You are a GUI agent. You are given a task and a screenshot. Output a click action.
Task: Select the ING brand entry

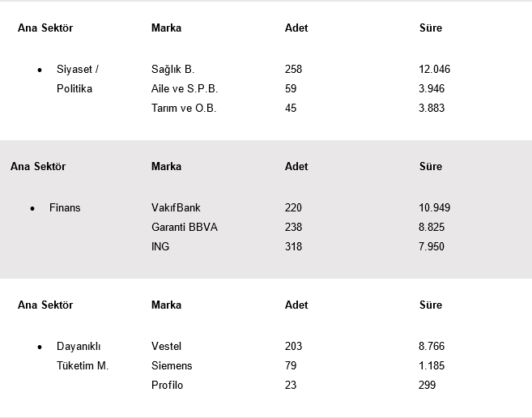(160, 247)
